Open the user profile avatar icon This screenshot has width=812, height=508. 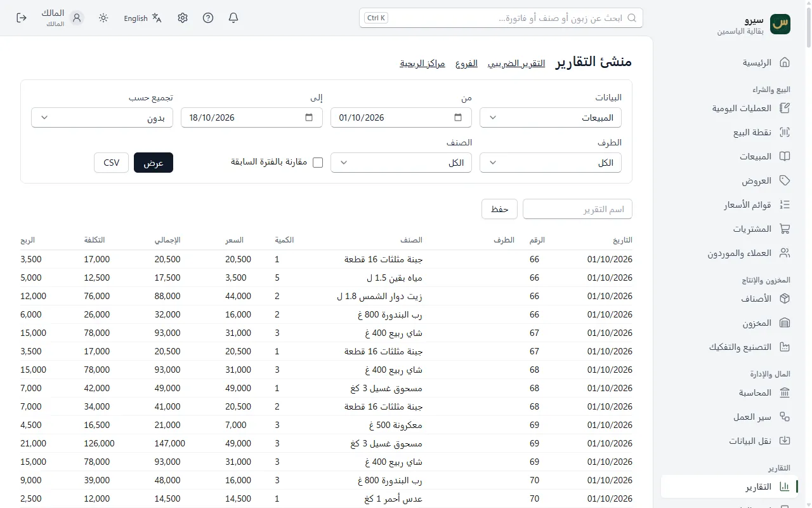(x=77, y=18)
